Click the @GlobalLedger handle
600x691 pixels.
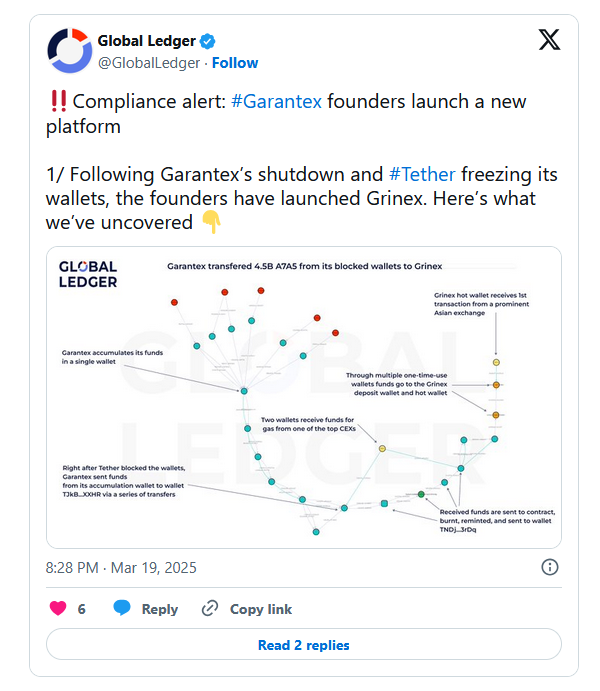pos(149,63)
